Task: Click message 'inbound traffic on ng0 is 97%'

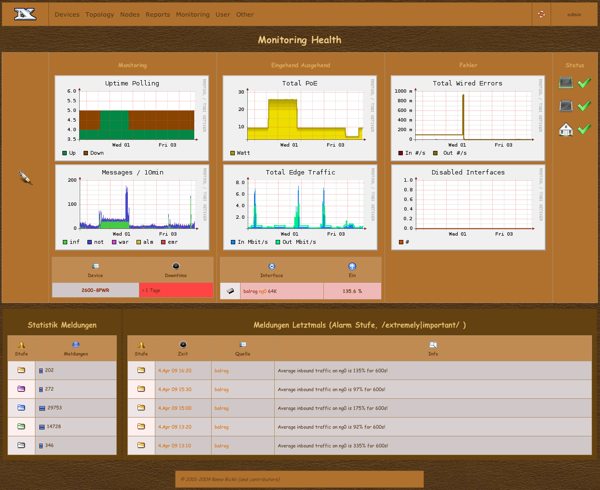Action: tap(331, 389)
